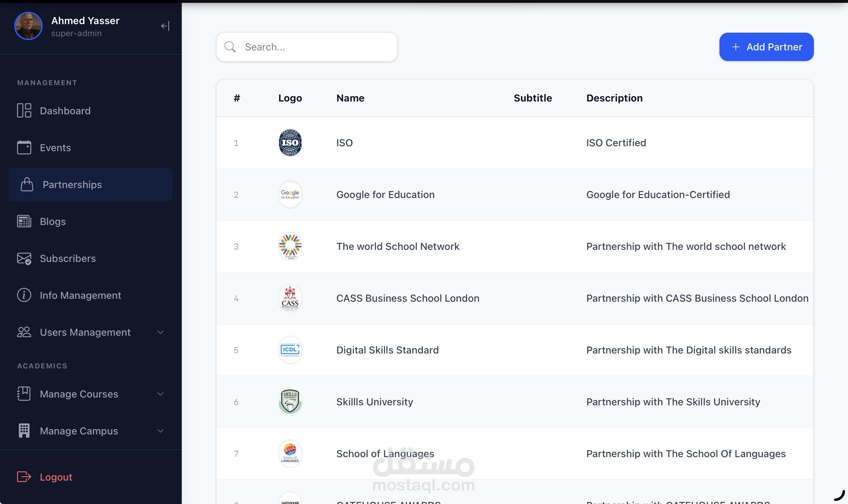848x504 pixels.
Task: Click the search magnifier icon
Action: (x=230, y=47)
